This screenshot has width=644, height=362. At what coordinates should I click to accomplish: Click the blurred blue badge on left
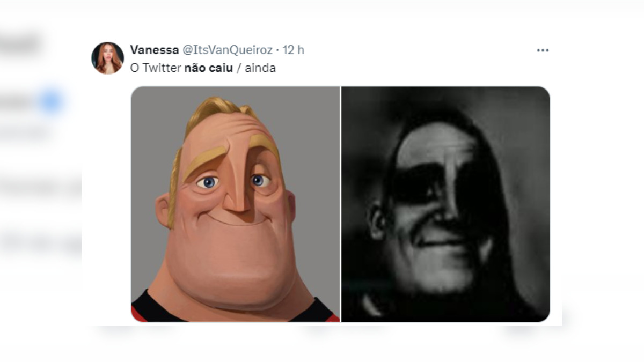tap(52, 101)
